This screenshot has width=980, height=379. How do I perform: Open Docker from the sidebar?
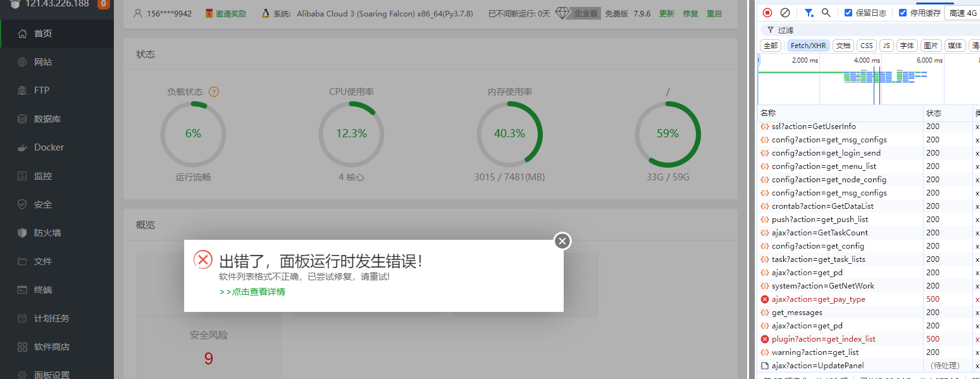[x=57, y=147]
